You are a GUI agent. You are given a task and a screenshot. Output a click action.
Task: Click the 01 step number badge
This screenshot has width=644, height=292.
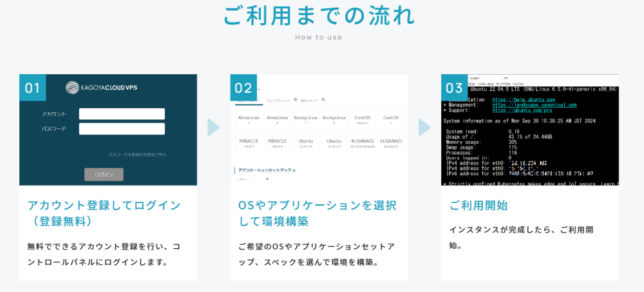(32, 88)
